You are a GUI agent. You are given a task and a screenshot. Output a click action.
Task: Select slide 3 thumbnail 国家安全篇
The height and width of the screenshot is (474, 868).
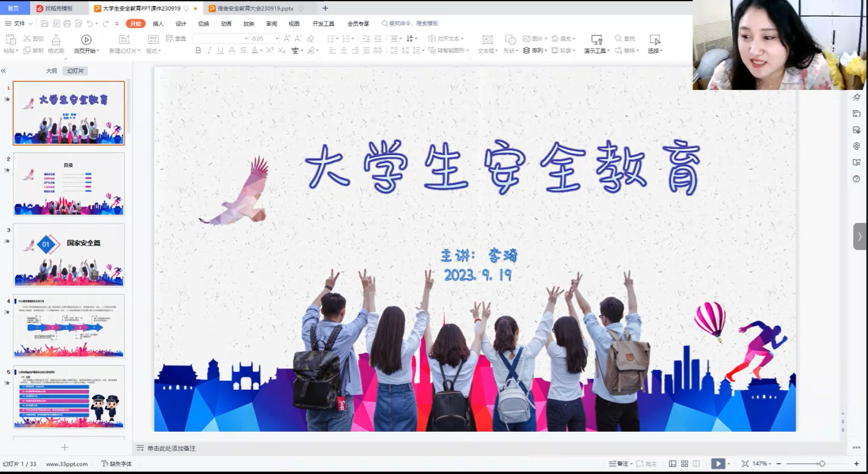69,255
